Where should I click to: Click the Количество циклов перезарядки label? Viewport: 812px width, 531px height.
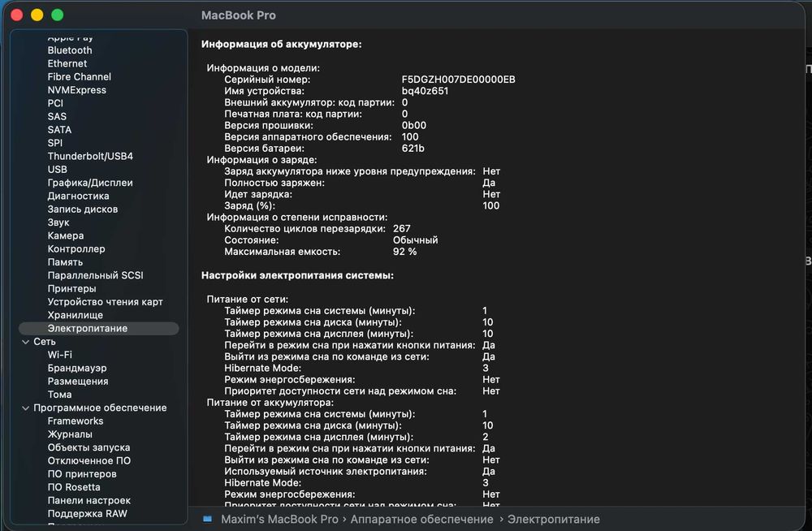tap(305, 228)
